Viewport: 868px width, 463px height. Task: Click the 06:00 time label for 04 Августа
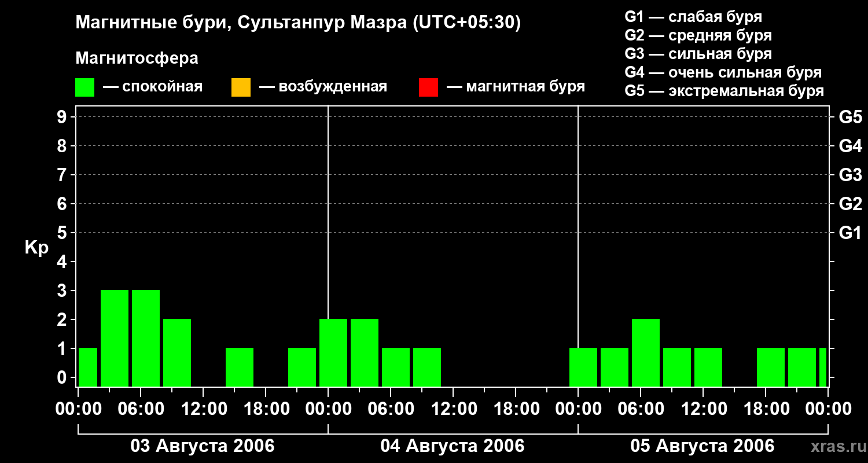pos(391,409)
